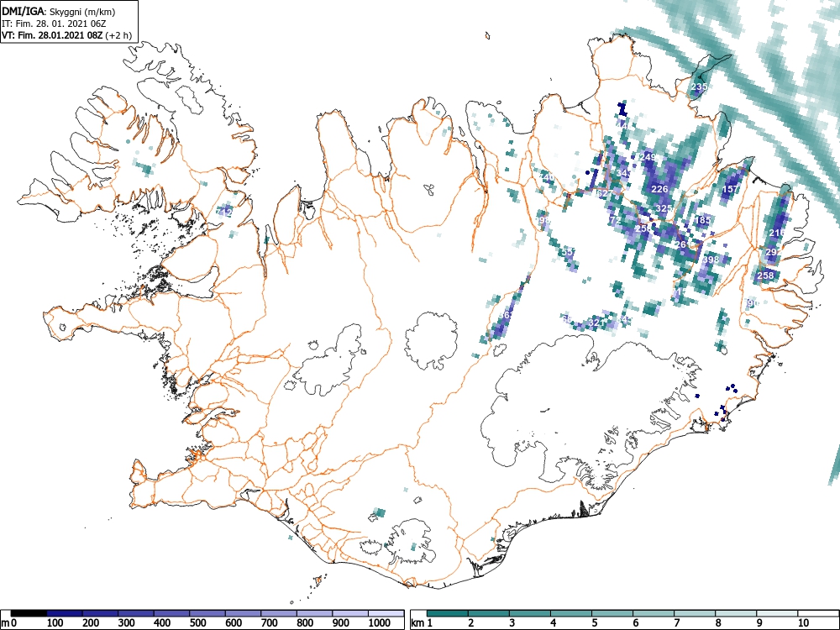Click the '185' visibility value on the map

702,220
